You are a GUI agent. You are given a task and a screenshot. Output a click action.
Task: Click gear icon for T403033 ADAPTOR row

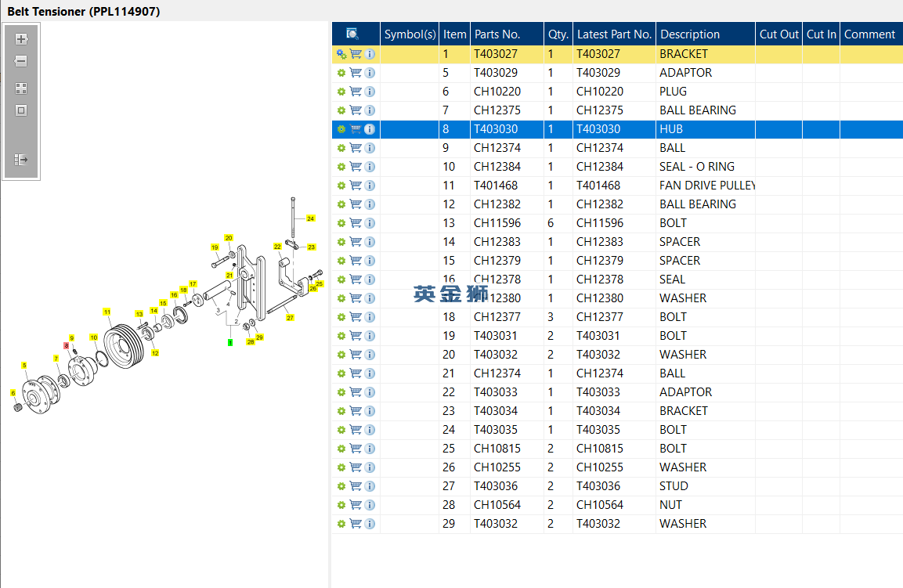click(x=341, y=393)
